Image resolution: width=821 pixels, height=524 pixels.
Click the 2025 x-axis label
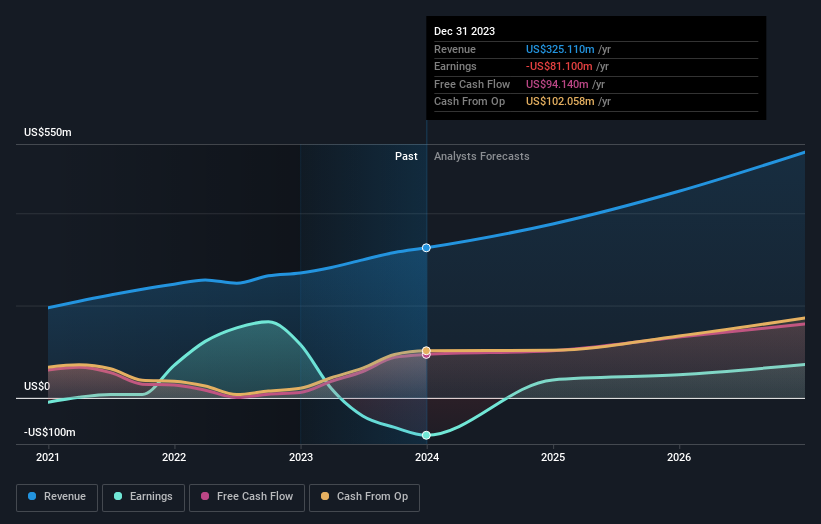pyautogui.click(x=553, y=457)
